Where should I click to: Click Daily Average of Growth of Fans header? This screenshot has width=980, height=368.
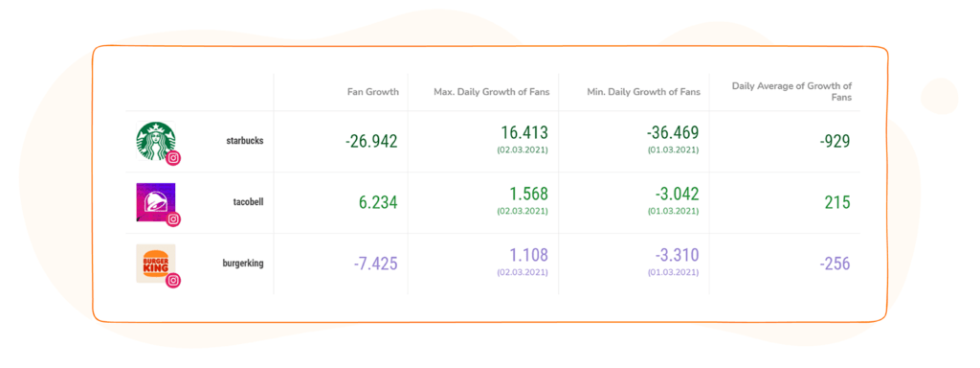[x=791, y=91]
